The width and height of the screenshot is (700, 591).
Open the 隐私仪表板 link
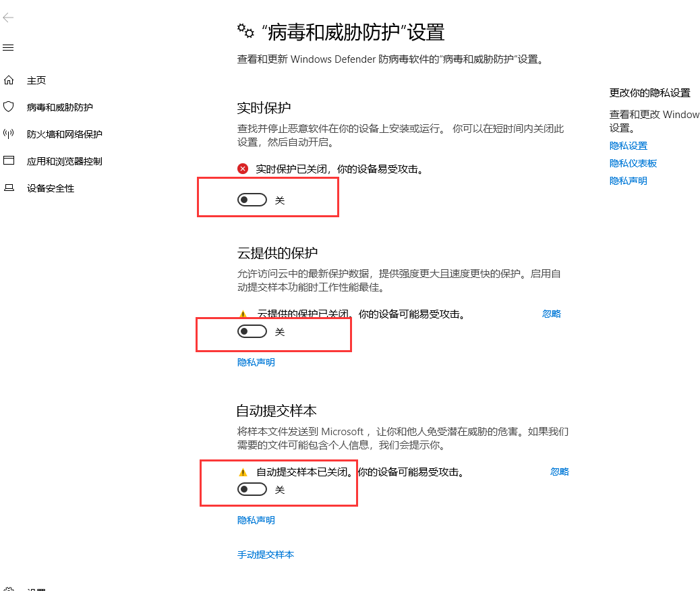click(x=633, y=163)
